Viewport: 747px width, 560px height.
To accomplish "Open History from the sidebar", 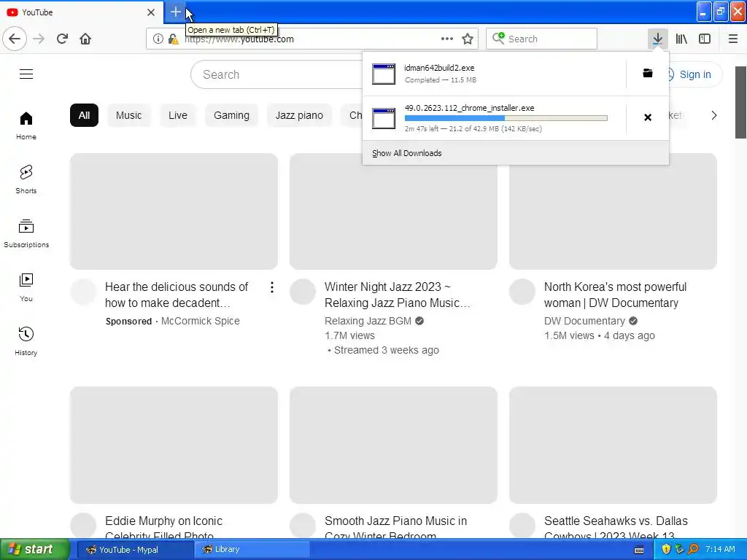I will coord(26,341).
